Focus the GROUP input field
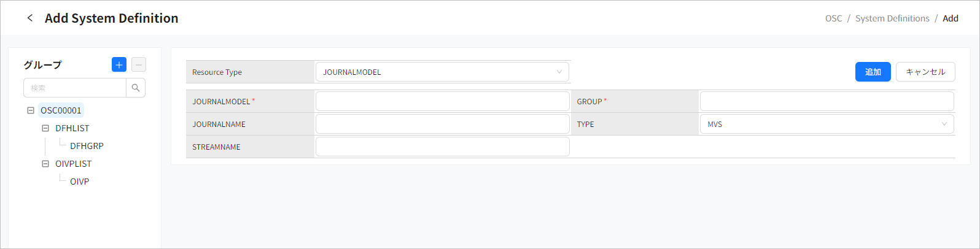Screen dimensions: 980x249 point(826,101)
